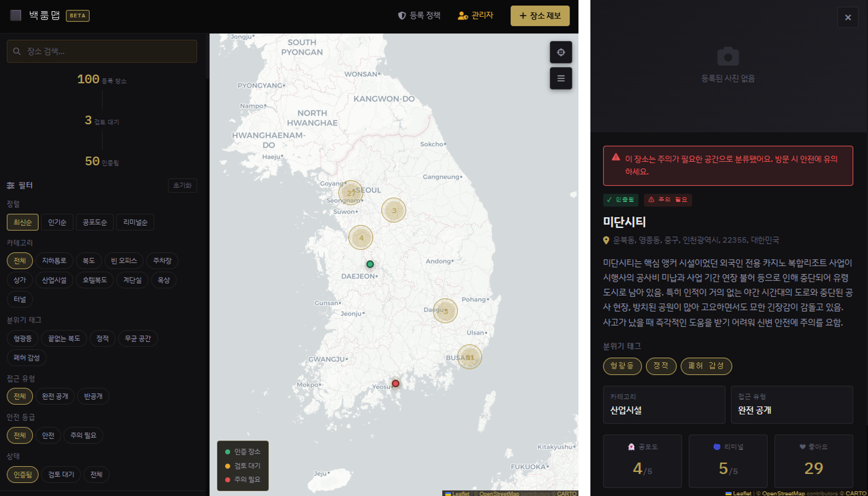Image resolution: width=868 pixels, height=496 pixels.
Task: Reset filters with 초기화 button
Action: tap(182, 186)
